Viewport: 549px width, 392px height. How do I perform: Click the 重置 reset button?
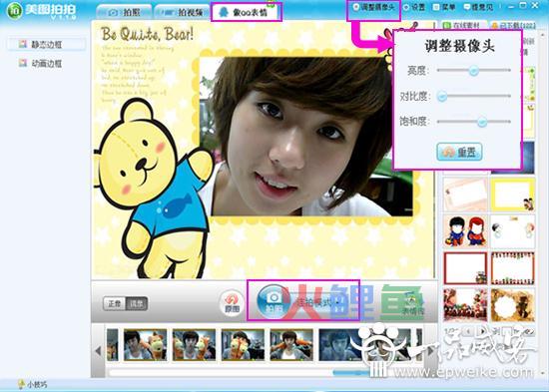459,152
